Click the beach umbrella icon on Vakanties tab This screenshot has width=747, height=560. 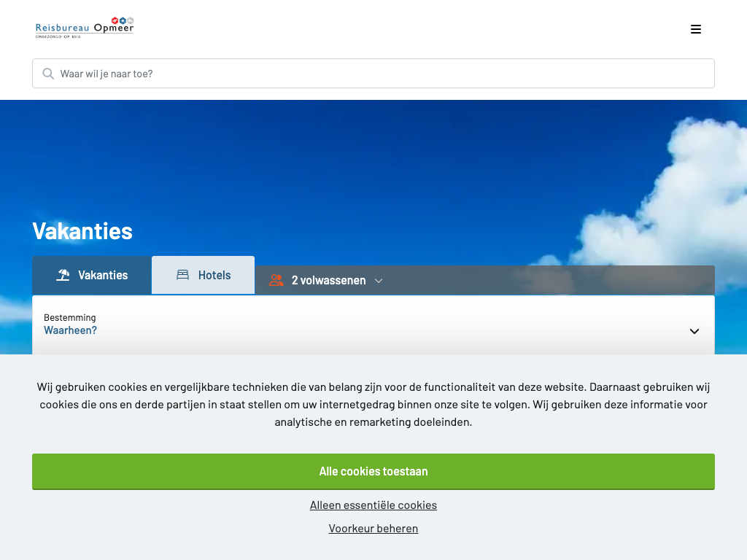tap(63, 275)
